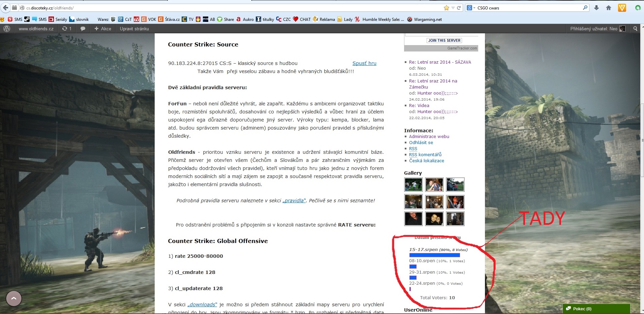The image size is (644, 314).
Task: Open the downloads link in the text
Action: click(x=202, y=305)
